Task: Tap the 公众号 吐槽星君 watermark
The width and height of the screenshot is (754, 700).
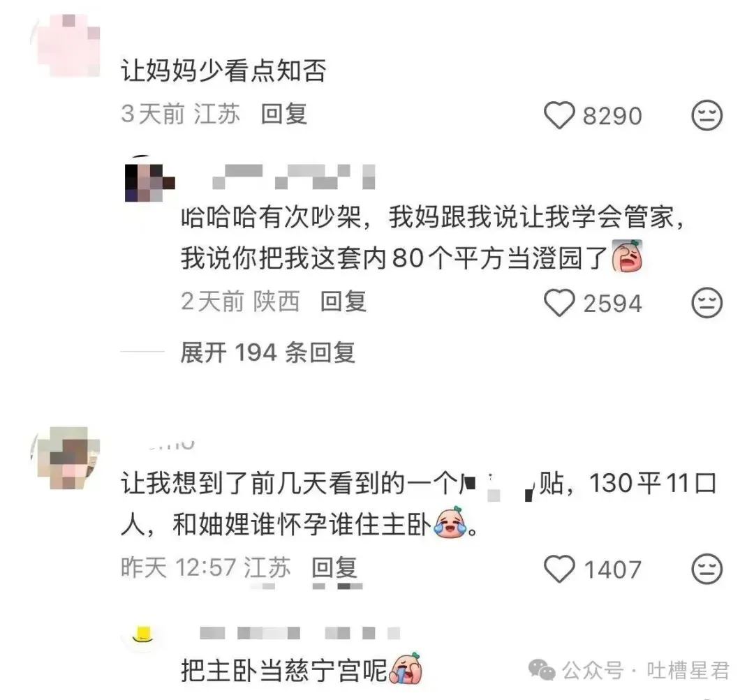Action: pos(629,670)
